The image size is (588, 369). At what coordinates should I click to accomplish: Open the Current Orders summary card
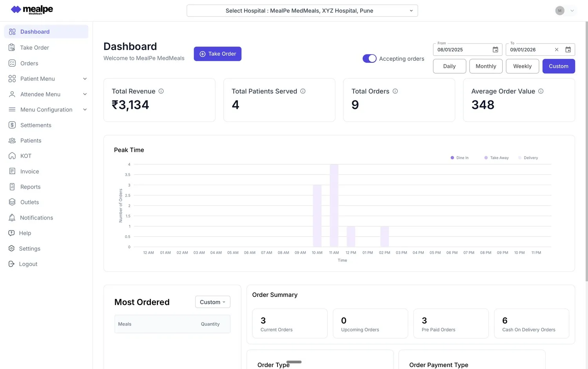pos(290,324)
